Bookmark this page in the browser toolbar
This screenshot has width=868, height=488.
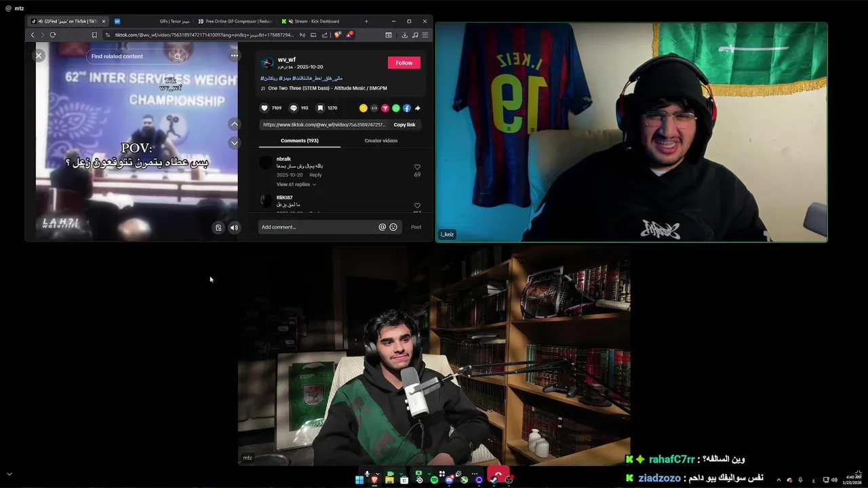coord(94,35)
